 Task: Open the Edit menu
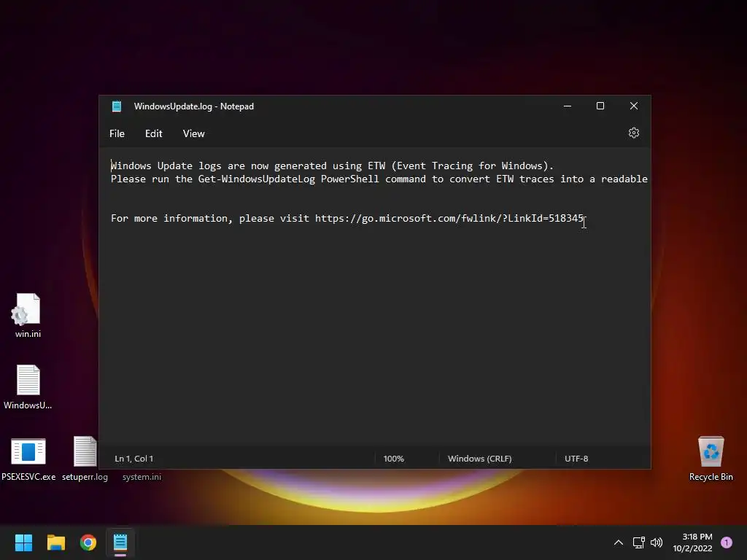click(x=153, y=134)
